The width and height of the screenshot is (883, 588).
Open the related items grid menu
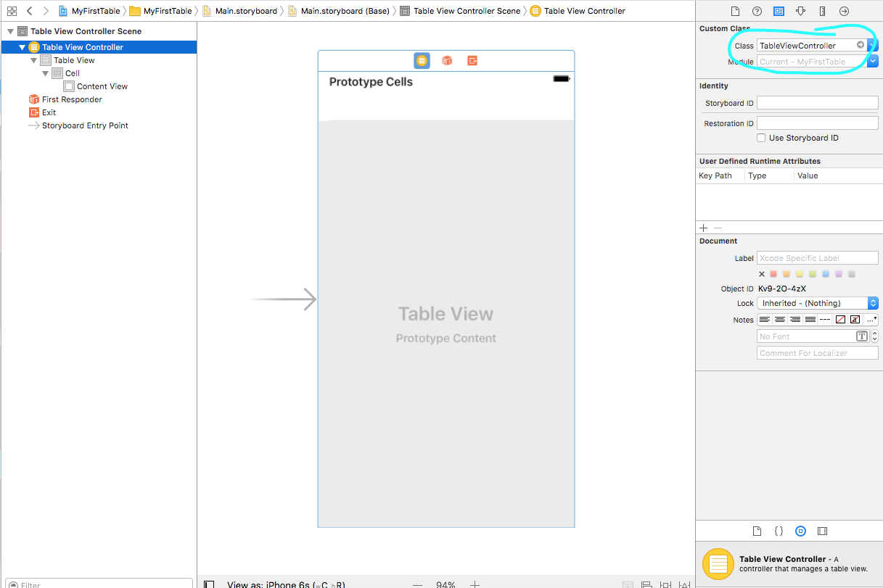coord(12,11)
